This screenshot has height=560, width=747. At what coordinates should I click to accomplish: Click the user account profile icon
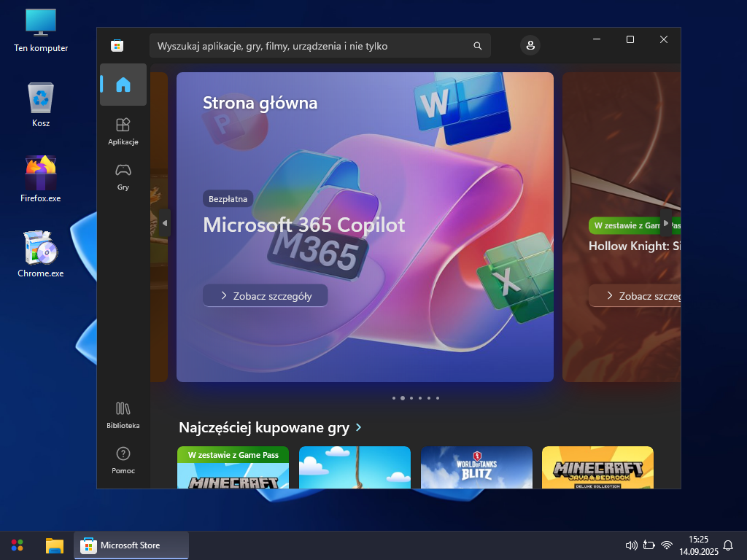(530, 45)
